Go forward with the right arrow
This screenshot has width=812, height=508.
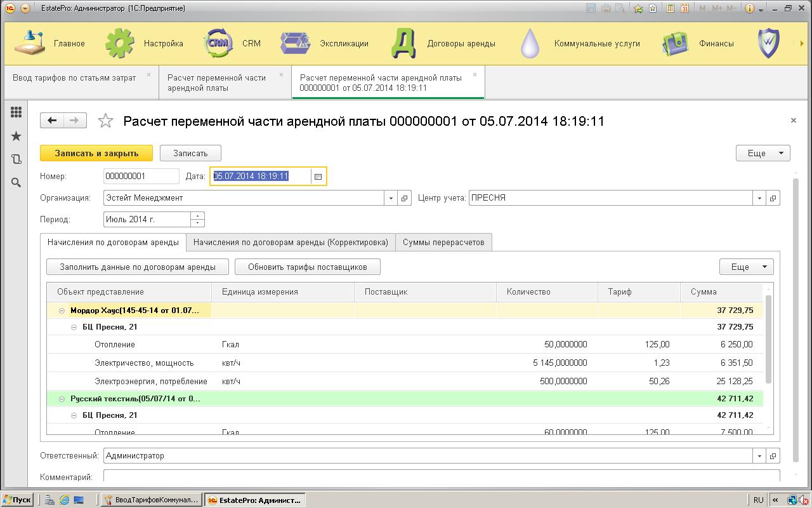click(75, 120)
